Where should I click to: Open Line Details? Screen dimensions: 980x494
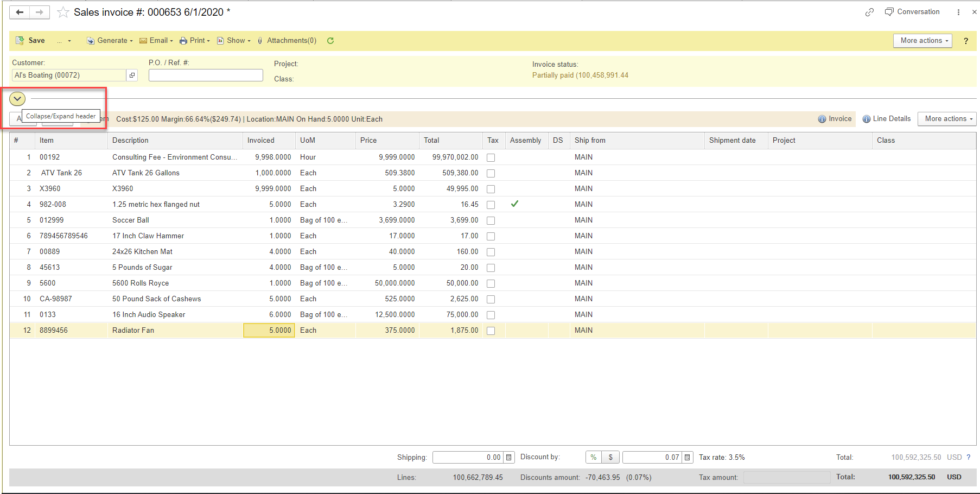[887, 119]
